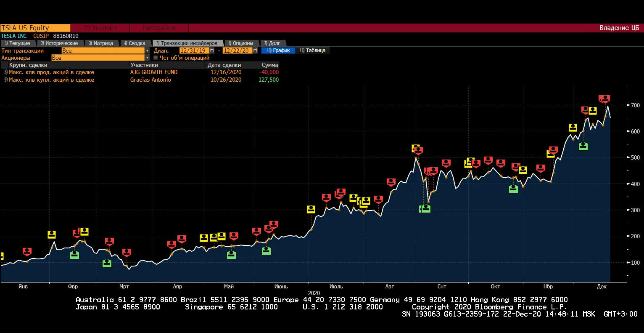Switch to the Таблица table view

coord(312,51)
